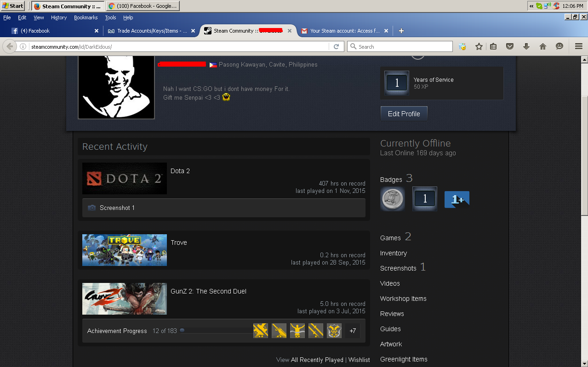Click the camera icon beside Screenshot 1

91,208
